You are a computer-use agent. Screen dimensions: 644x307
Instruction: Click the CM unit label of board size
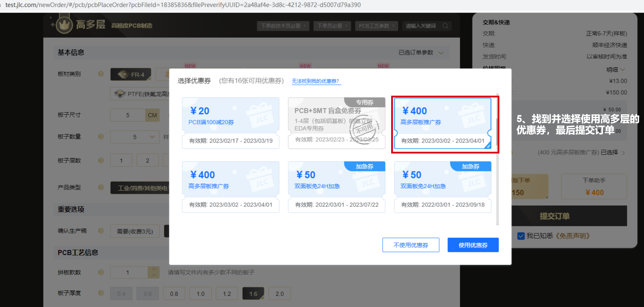(x=152, y=115)
